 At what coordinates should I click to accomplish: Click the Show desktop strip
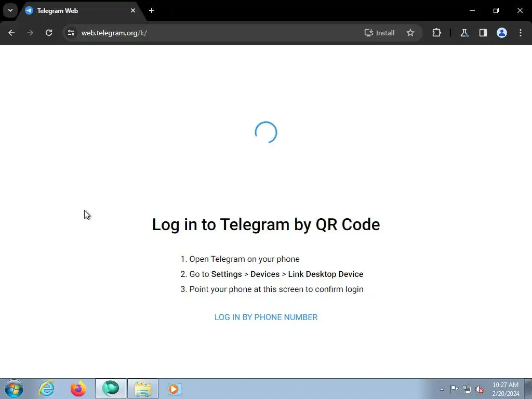(x=528, y=389)
